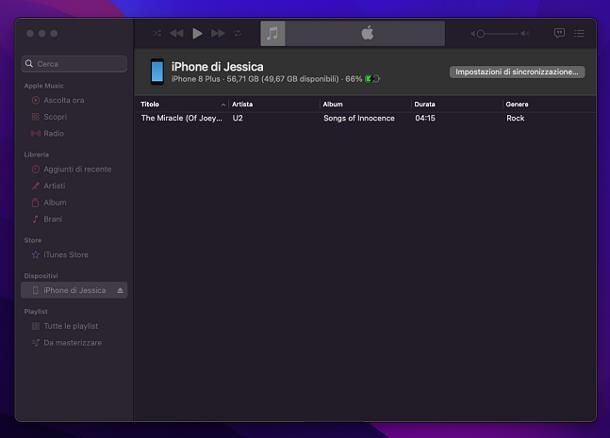Click the Songs of Innocence album cell
This screenshot has height=438, width=610.
click(x=359, y=118)
